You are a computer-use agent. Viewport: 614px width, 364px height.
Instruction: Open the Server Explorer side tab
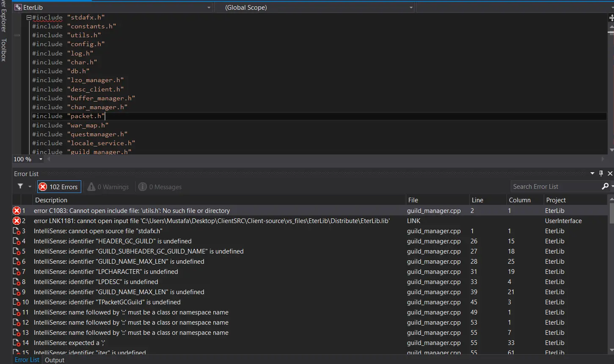4,16
